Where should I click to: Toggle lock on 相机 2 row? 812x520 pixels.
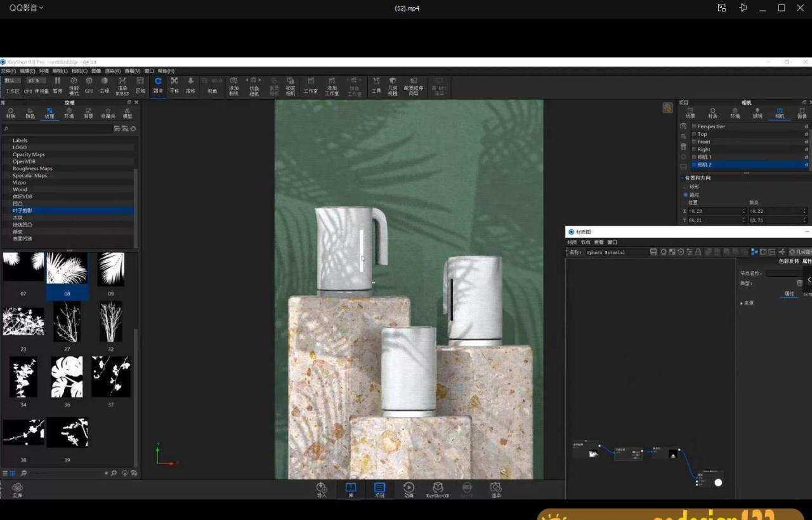(806, 164)
